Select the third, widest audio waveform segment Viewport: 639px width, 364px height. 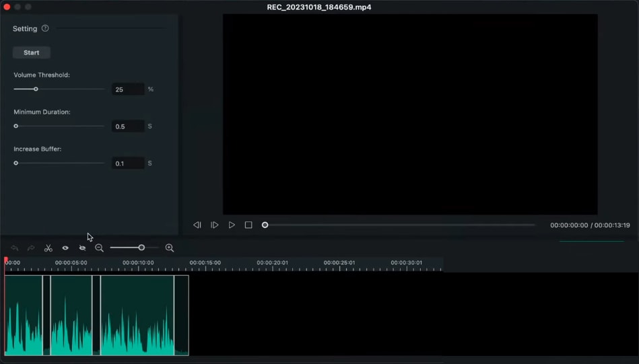pos(137,315)
